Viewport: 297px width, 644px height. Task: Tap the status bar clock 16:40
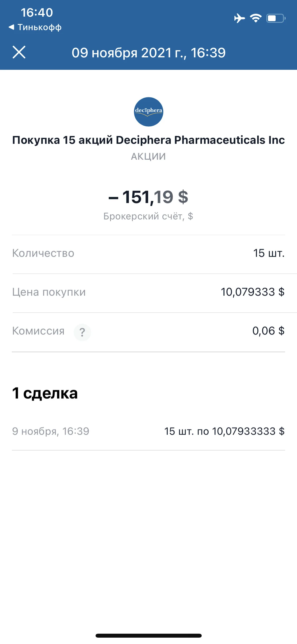click(x=37, y=12)
